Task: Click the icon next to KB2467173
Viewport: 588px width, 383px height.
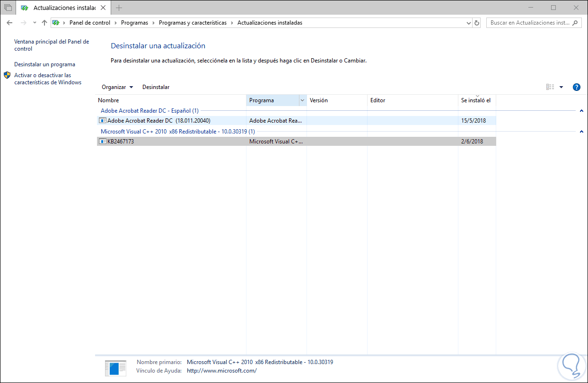Action: 103,141
